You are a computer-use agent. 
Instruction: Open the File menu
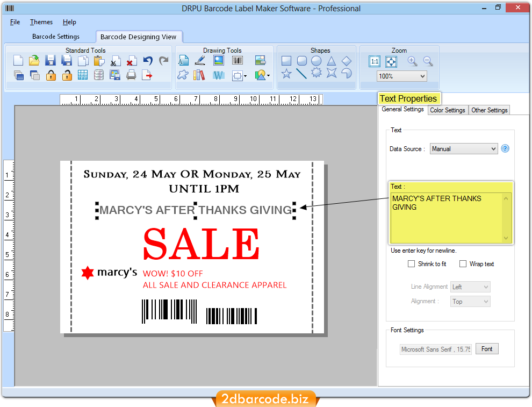tap(15, 22)
